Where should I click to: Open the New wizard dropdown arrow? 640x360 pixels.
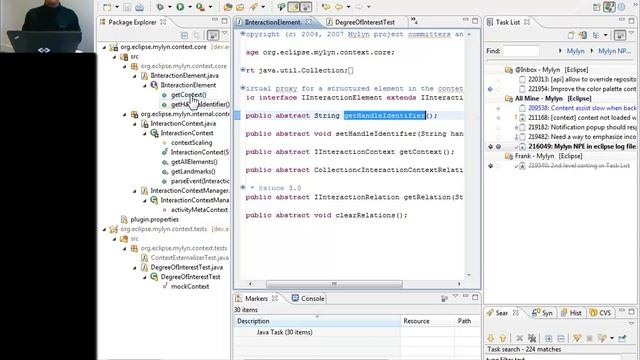[117, 7]
